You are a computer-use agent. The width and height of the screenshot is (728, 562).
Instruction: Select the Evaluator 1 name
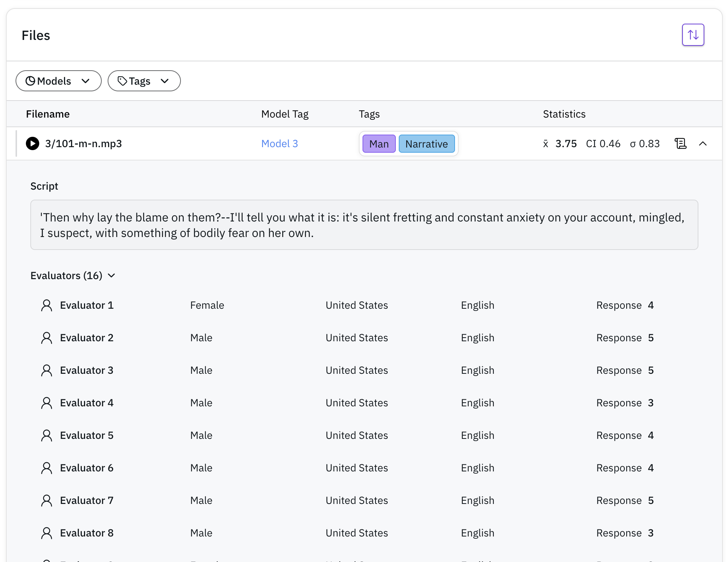pos(87,305)
